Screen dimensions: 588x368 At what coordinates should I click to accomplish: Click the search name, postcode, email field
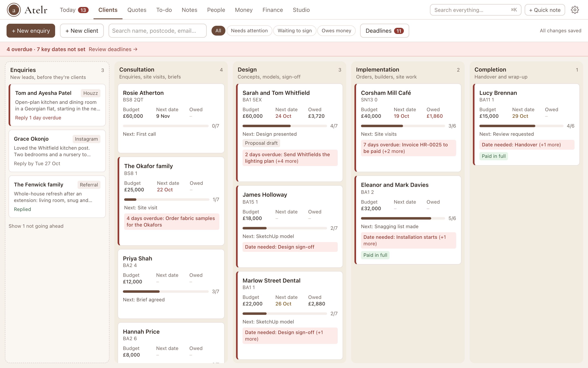click(157, 31)
